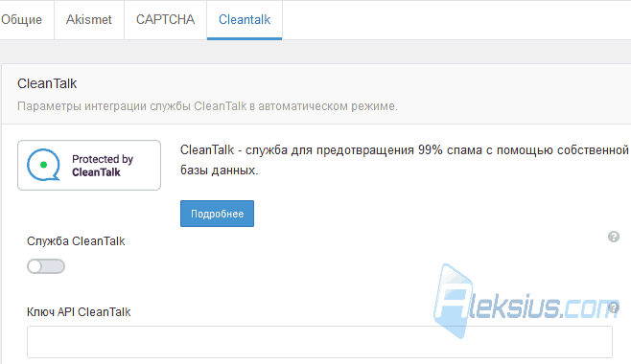Image resolution: width=631 pixels, height=364 pixels.
Task: Click the help icon for Ключ API CleanTalk
Action: pos(614,307)
